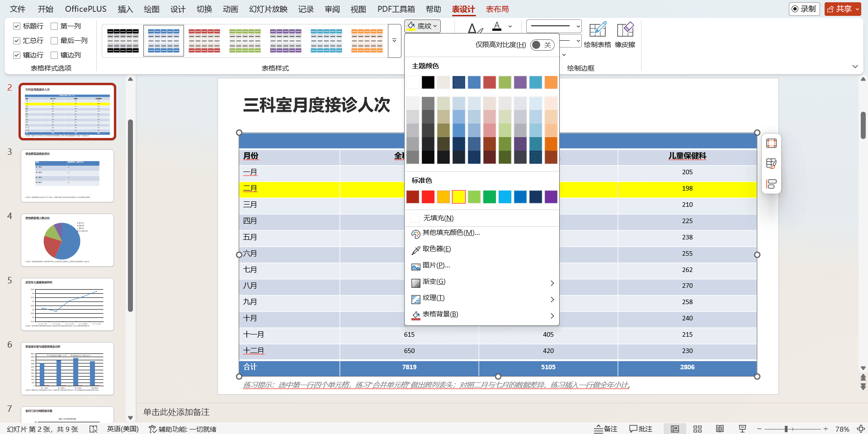868x434 pixels.
Task: Pick black theme color swatch
Action: [428, 82]
